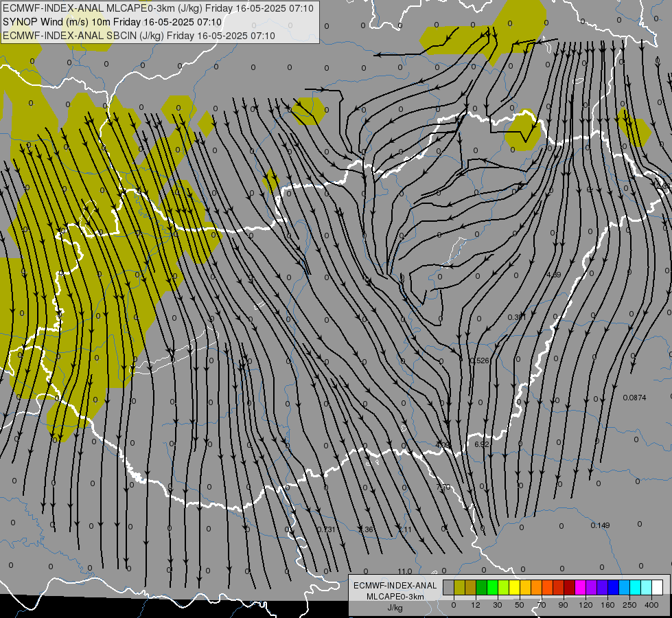The height and width of the screenshot is (618, 672).
Task: Click the legend tick label 70
Action: click(x=542, y=605)
